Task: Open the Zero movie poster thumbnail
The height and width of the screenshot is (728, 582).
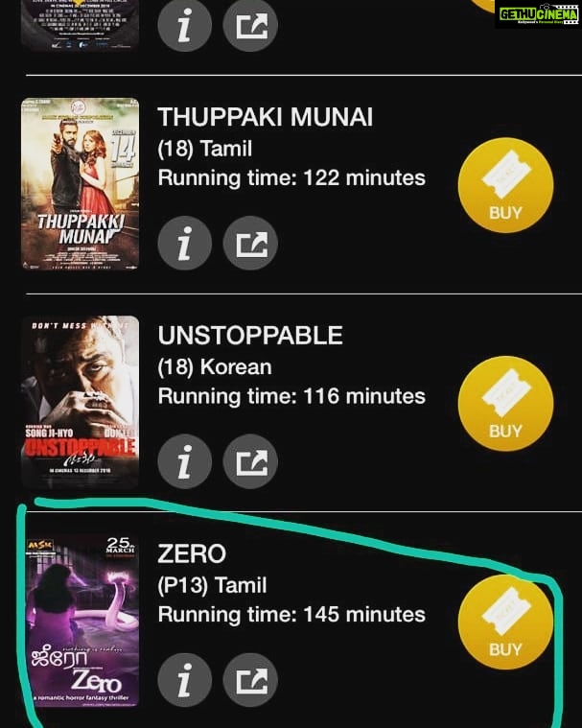Action: pos(82,621)
